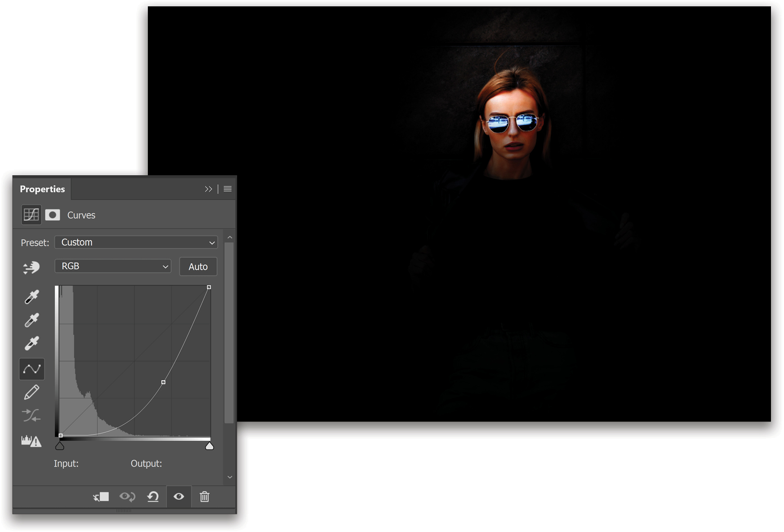The image size is (784, 532).
Task: Reset the Curves adjustment to defaults
Action: 153,497
